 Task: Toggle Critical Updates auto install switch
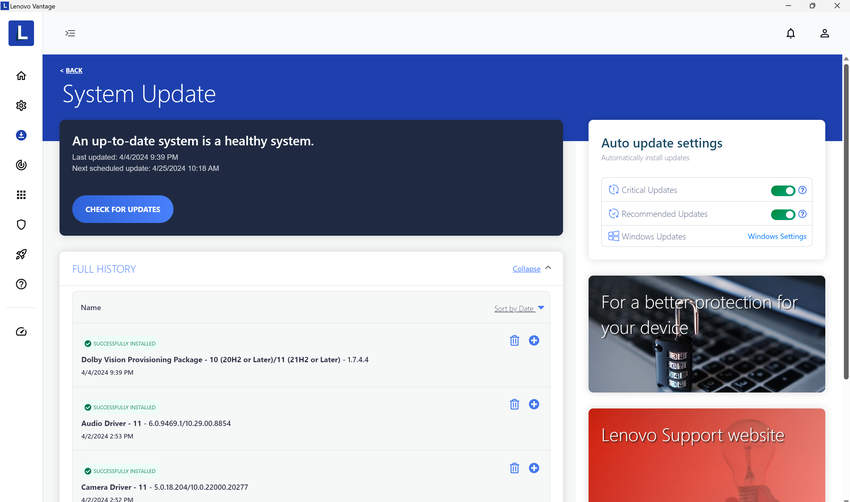coord(782,190)
